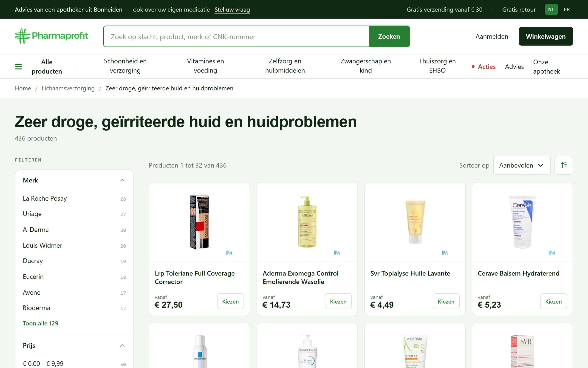Open the Advies nav item
Image resolution: width=588 pixels, height=368 pixels.
click(x=514, y=66)
